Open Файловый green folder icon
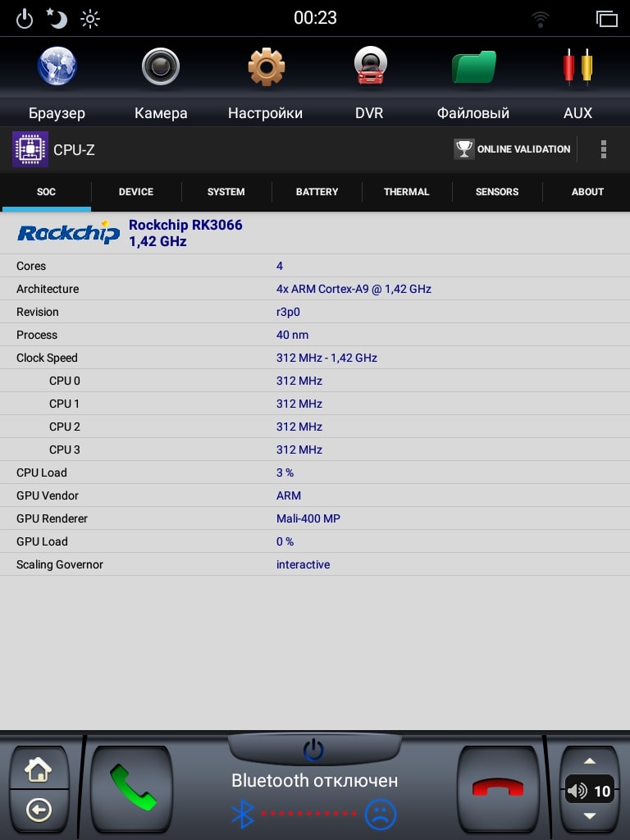 pos(474,67)
